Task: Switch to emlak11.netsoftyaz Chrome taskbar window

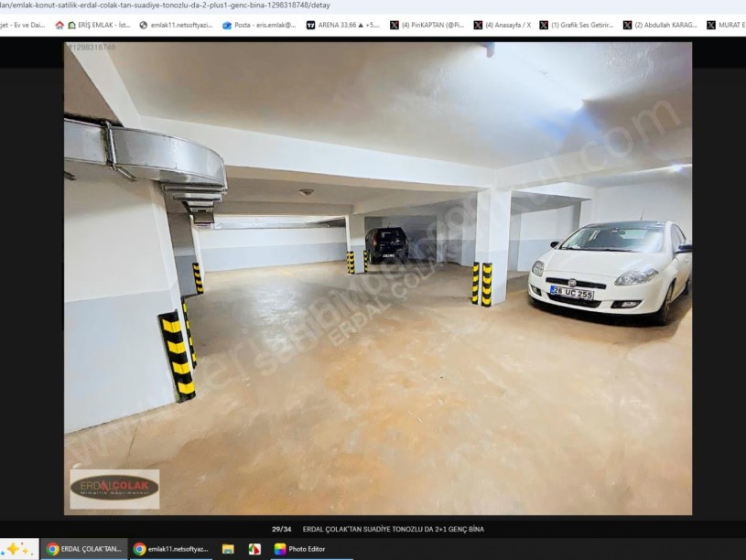Action: (170, 549)
